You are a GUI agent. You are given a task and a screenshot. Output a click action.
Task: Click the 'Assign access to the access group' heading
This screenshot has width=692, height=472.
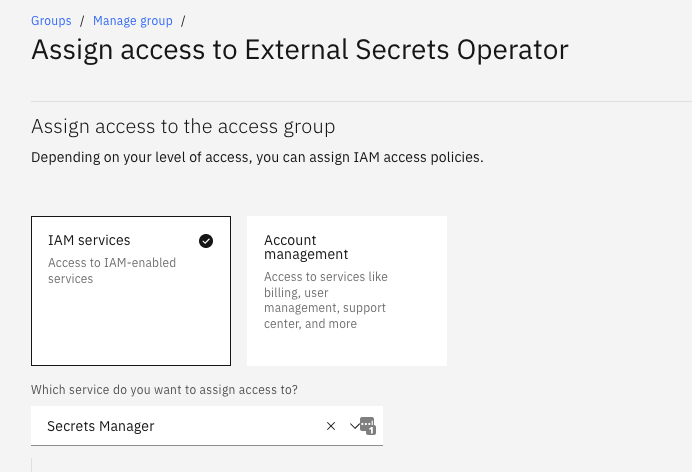(183, 127)
